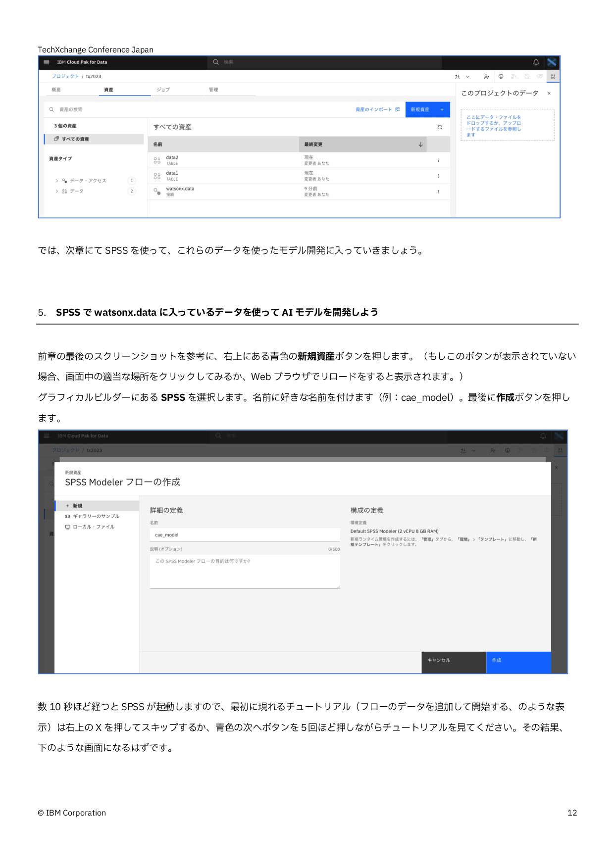614x868 pixels.
Task: Click the プロジェクト breadcrumb link
Action: tap(65, 77)
